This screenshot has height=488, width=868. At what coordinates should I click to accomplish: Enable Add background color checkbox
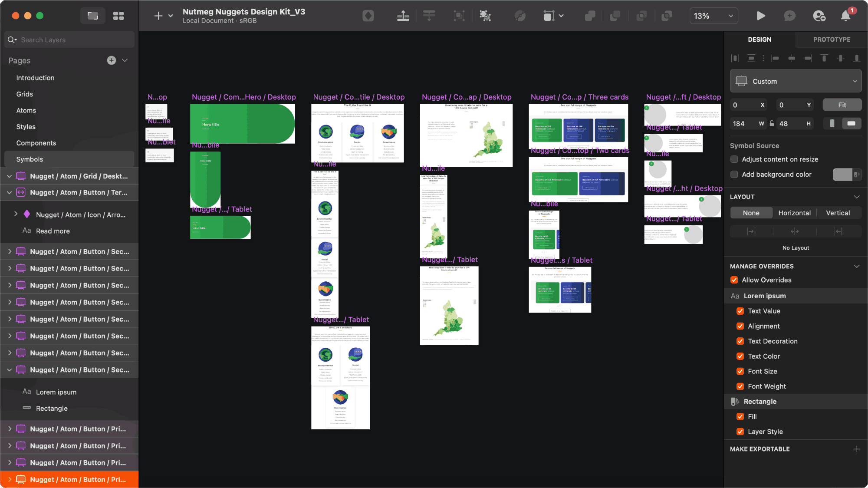pyautogui.click(x=734, y=174)
